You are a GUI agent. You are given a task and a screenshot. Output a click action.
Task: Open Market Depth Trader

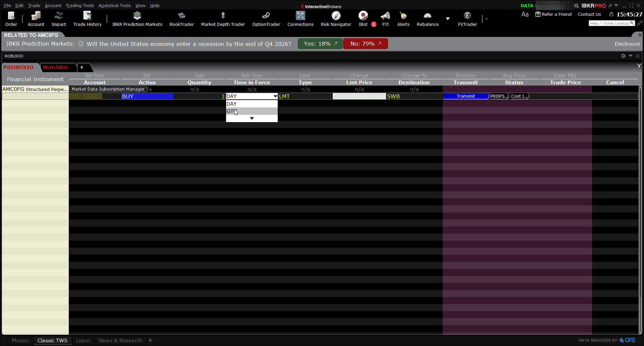(223, 19)
